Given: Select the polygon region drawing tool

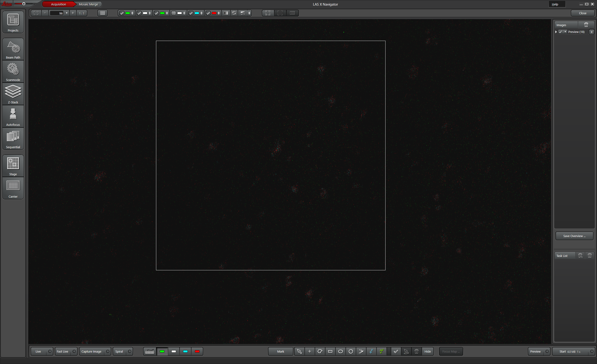Looking at the screenshot, I should tap(319, 351).
